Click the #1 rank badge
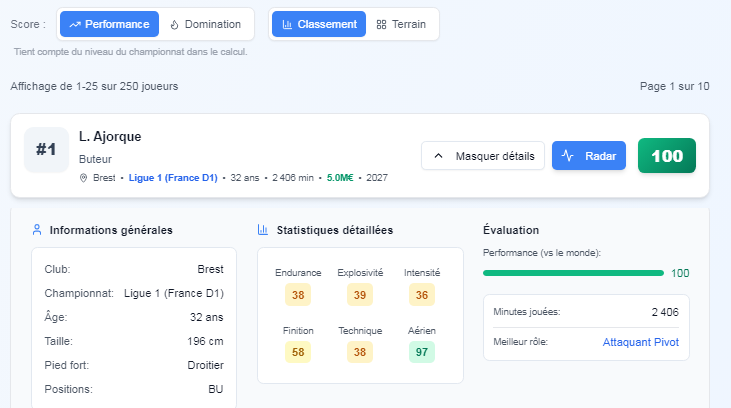 pyautogui.click(x=46, y=150)
